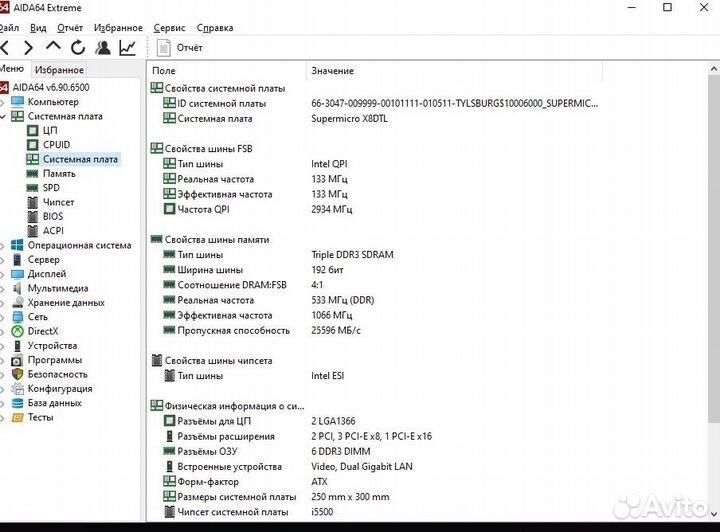The image size is (720, 532).
Task: Expand the Хранение данных tree branch
Action: click(2, 302)
